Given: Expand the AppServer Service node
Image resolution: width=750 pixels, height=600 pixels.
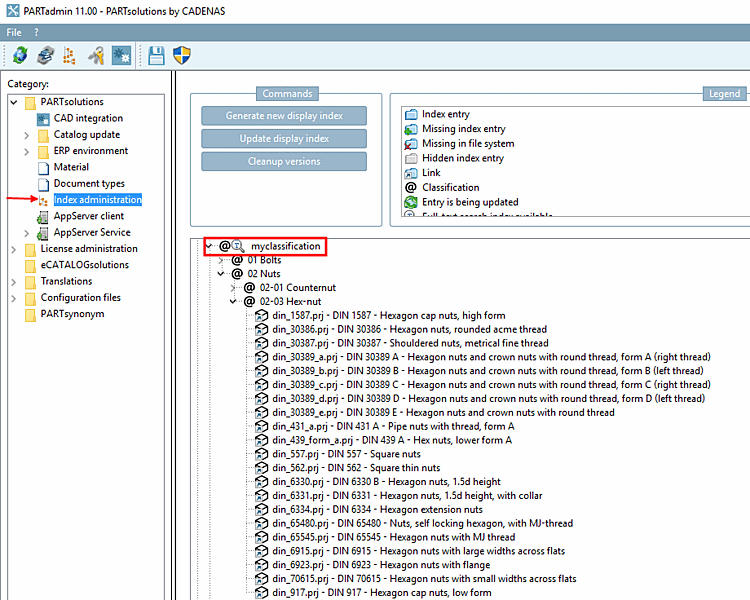Looking at the screenshot, I should click(27, 233).
